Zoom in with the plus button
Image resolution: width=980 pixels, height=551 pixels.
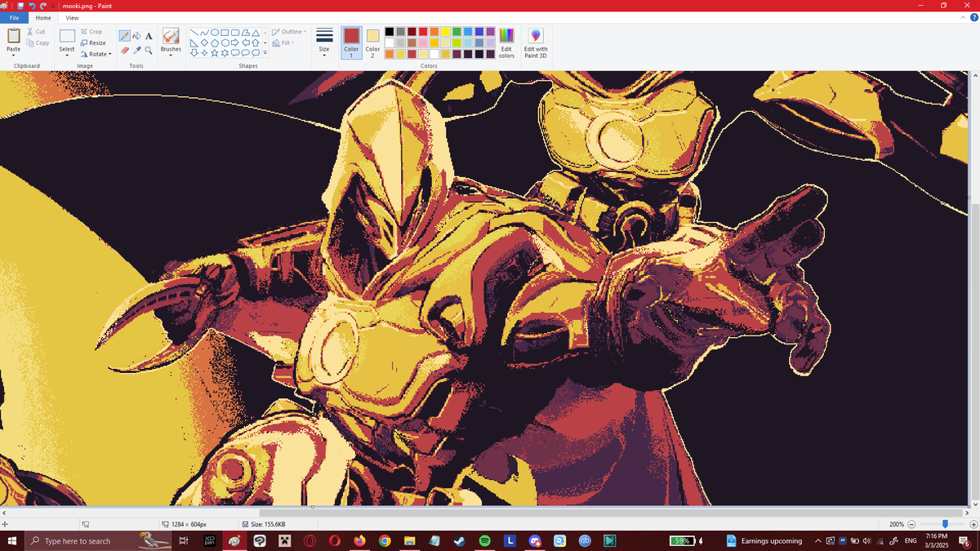tap(973, 524)
